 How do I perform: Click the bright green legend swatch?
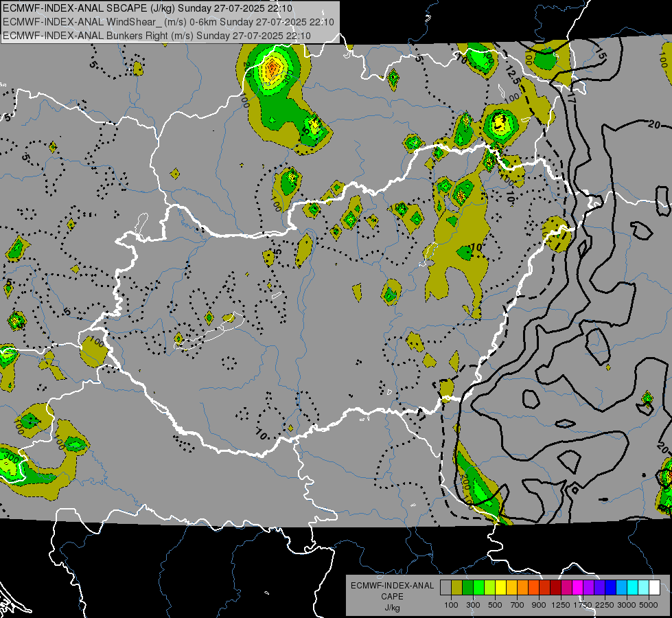(x=479, y=587)
